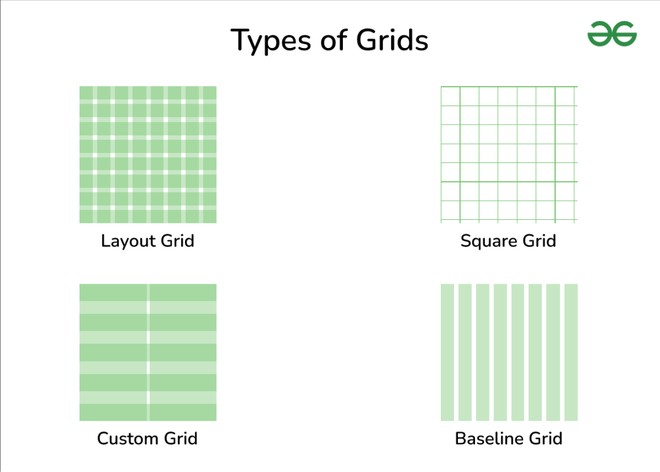Click the Layout Grid image
This screenshot has width=660, height=472.
tap(148, 154)
